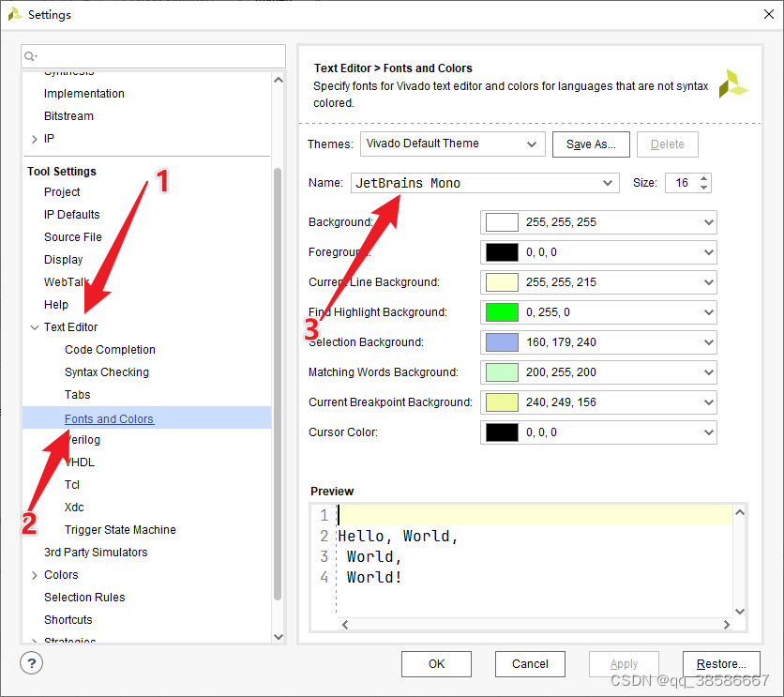The height and width of the screenshot is (697, 784).
Task: Open Current Line Background color dropdown
Action: coord(708,282)
